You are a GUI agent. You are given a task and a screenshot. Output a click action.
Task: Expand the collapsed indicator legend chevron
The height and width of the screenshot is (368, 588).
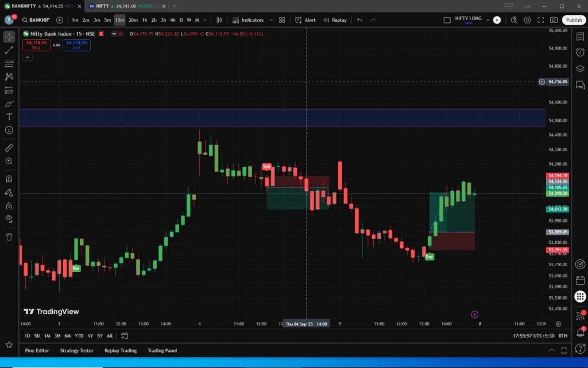click(28, 57)
